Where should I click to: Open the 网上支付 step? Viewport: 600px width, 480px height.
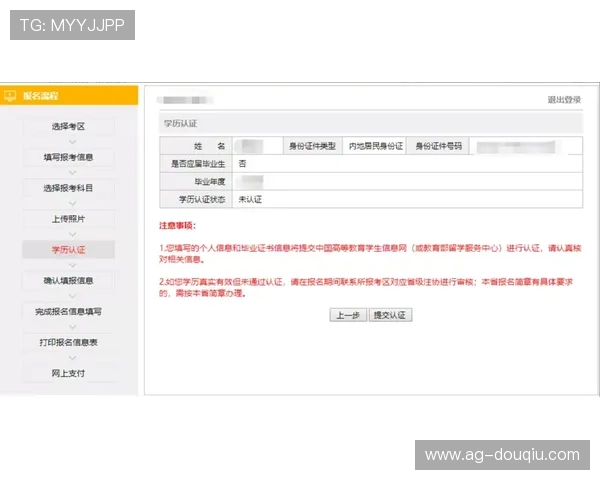point(68,373)
